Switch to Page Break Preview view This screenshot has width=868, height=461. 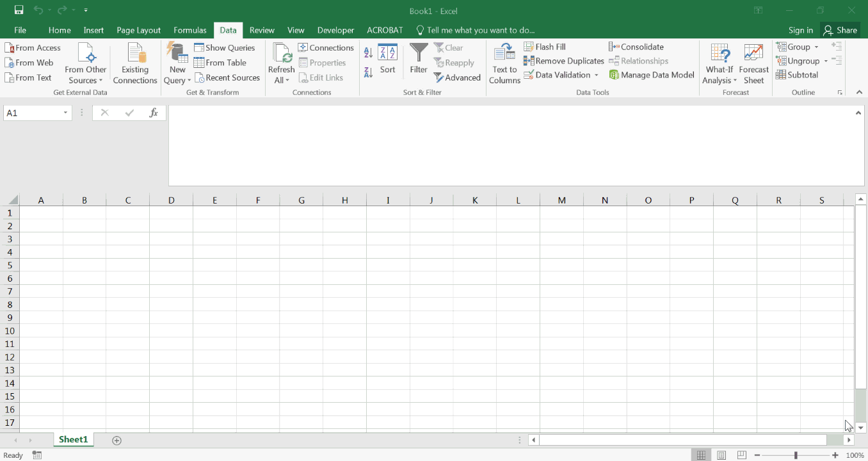741,455
